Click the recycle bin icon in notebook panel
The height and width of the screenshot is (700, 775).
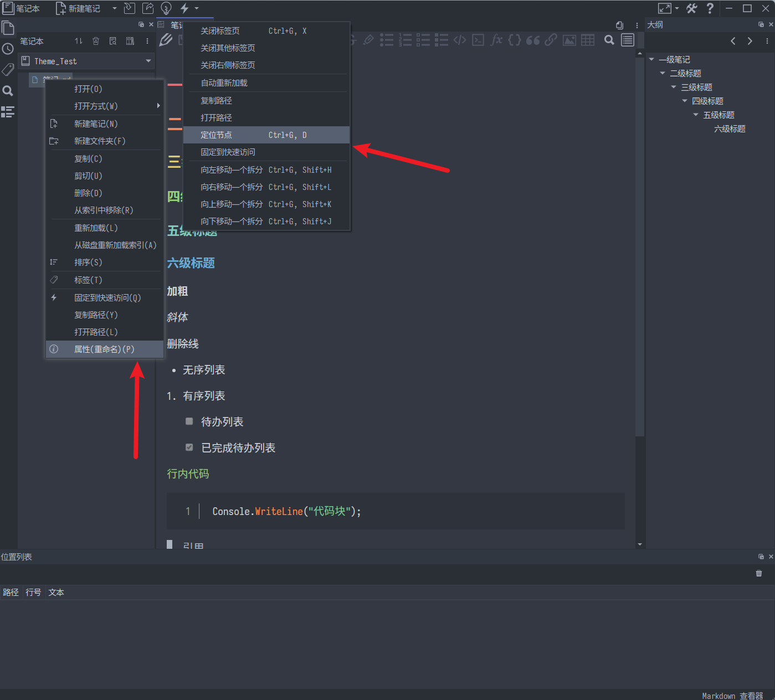tap(96, 41)
